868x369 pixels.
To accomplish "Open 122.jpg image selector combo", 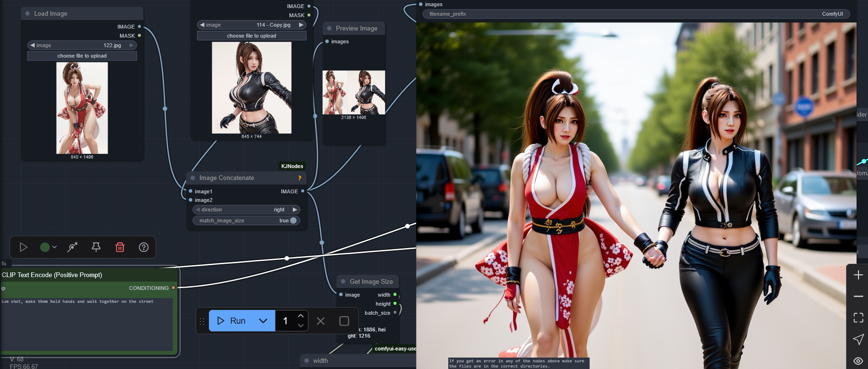I will (82, 45).
